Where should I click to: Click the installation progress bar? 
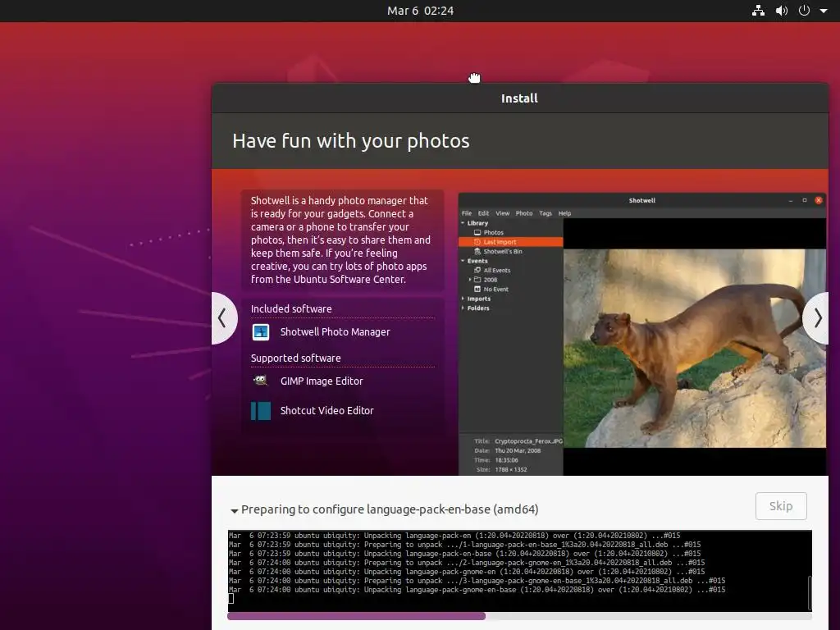(x=519, y=616)
